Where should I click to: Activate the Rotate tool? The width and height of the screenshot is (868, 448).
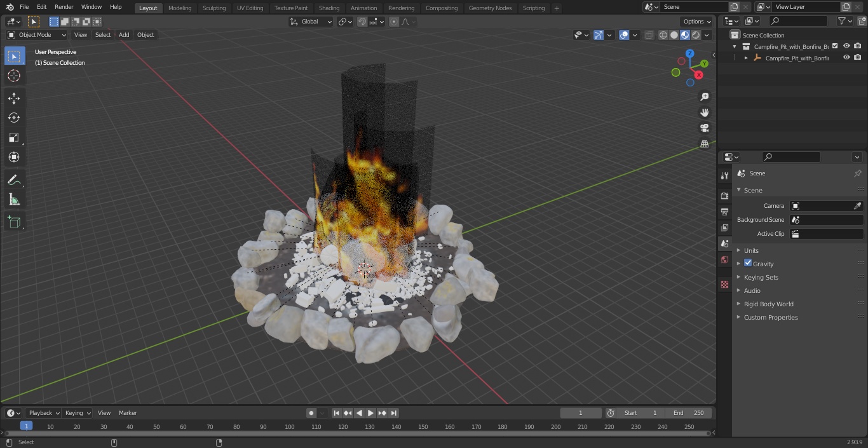(14, 118)
